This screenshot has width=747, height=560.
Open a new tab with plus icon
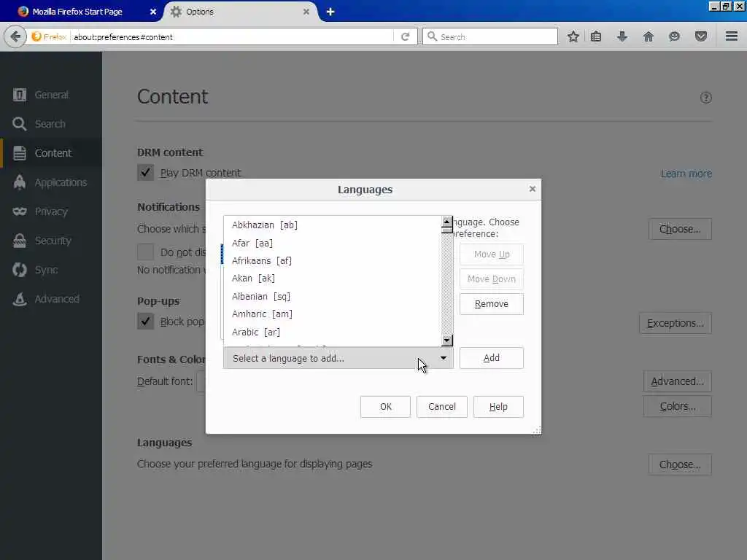[x=330, y=12]
